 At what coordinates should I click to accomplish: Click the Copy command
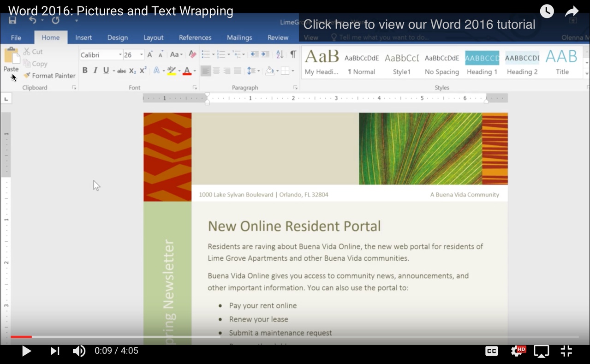pyautogui.click(x=35, y=64)
